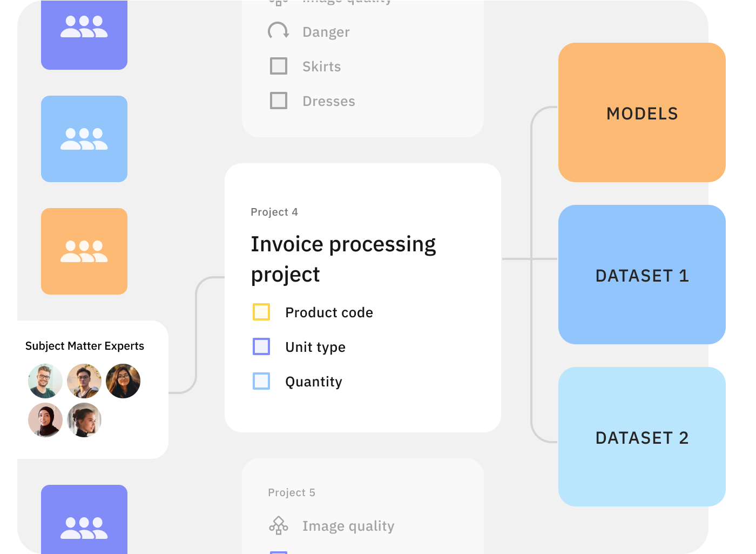
Task: Click the Image quality text in Project 5
Action: 348,526
